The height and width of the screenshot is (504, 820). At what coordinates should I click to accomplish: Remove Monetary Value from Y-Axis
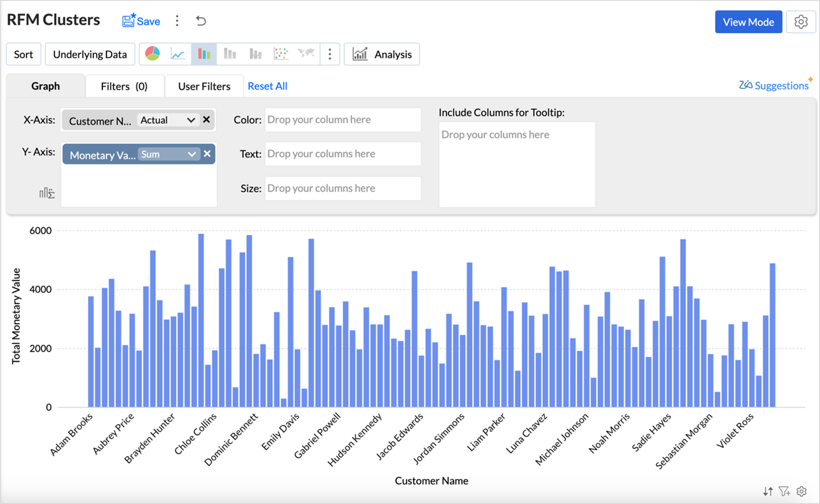tap(207, 154)
